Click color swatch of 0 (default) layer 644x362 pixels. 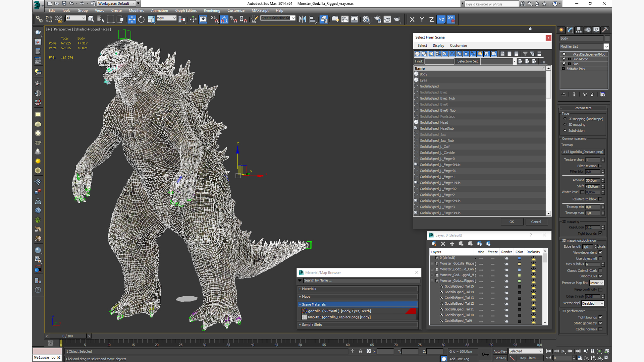tap(519, 258)
